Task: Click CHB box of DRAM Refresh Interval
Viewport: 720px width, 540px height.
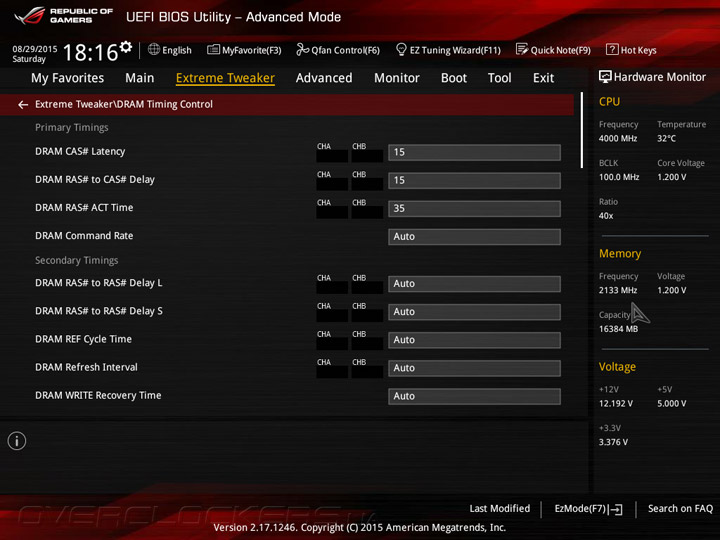Action: point(367,372)
